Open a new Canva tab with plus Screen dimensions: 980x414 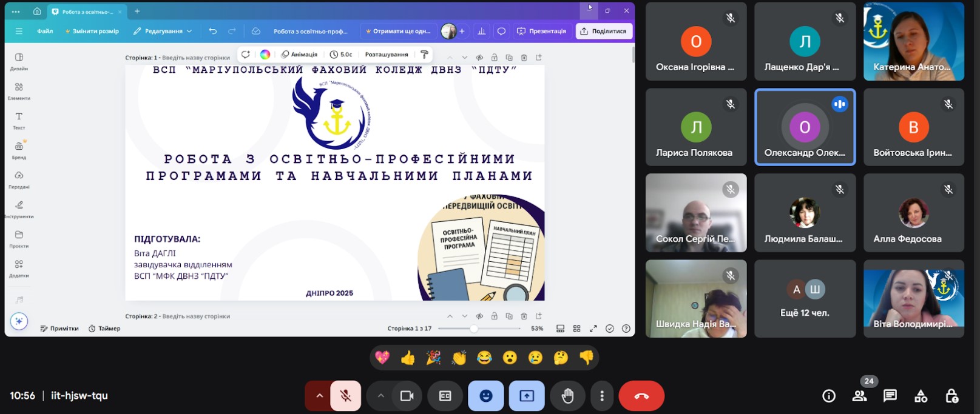(x=137, y=11)
